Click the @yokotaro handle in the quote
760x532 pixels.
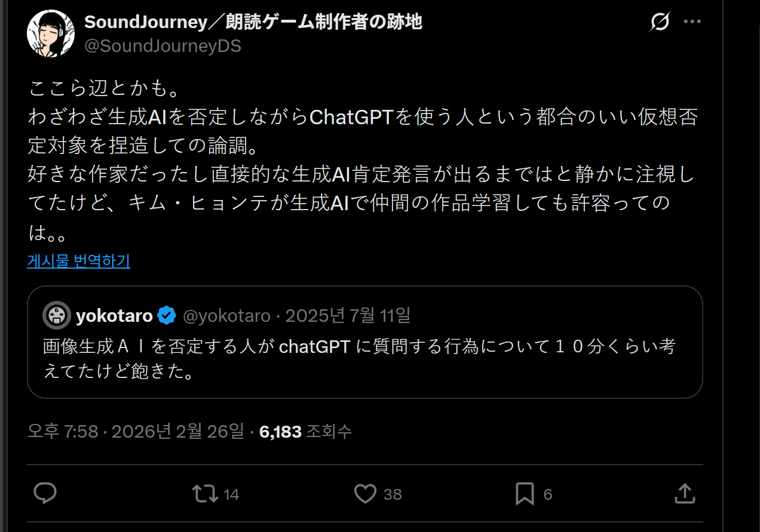pyautogui.click(x=226, y=316)
